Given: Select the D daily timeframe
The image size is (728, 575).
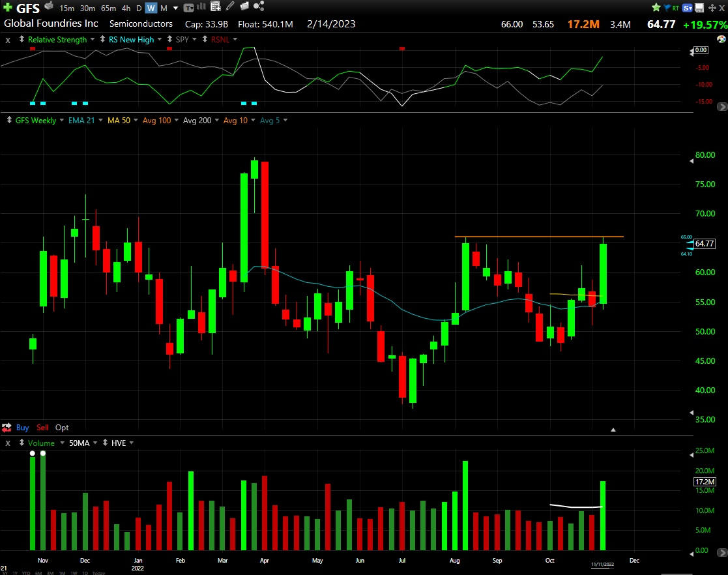Looking at the screenshot, I should coord(139,8).
